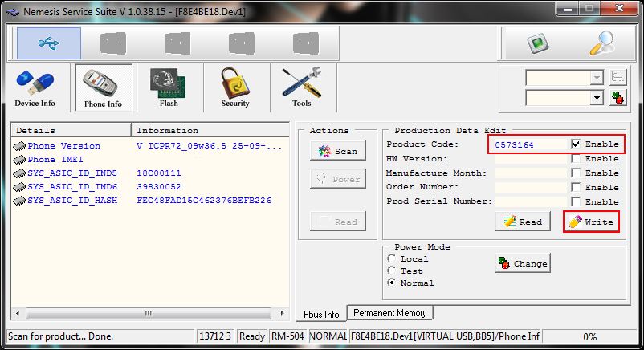This screenshot has width=644, height=350.
Task: Click the value 18C00111
Action: pos(159,173)
